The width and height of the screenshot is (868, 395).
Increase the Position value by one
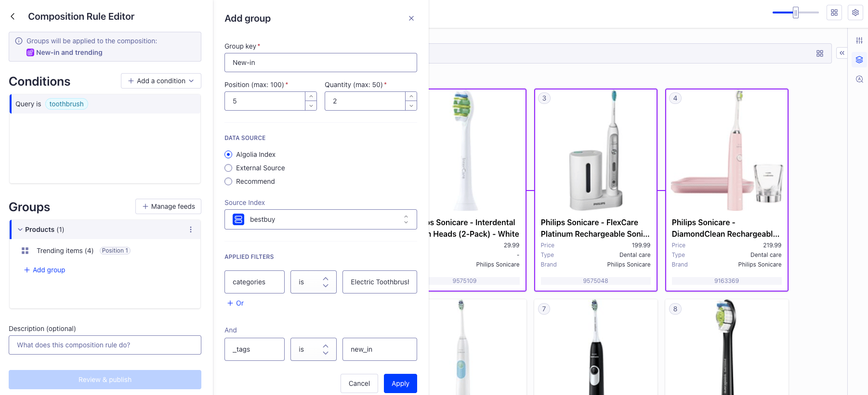coord(311,96)
